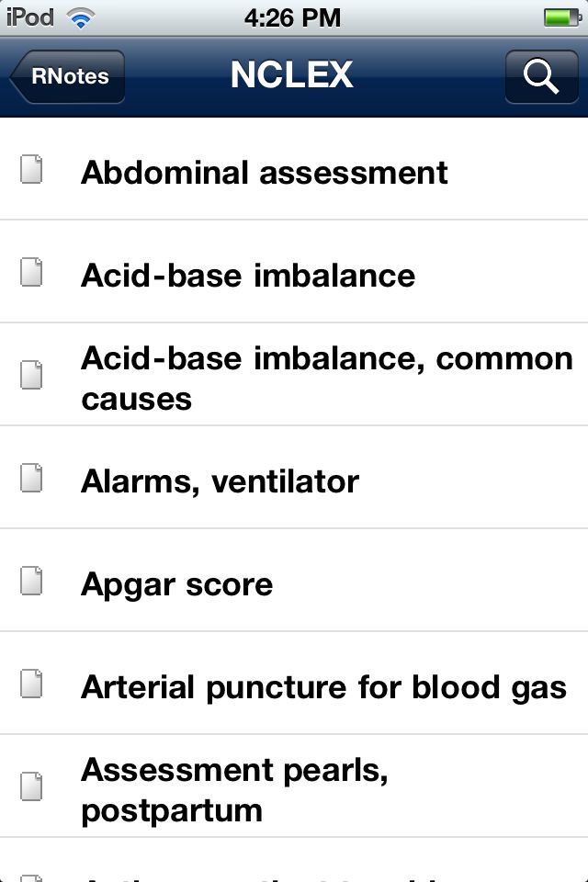
Task: Tap the NCLEX title in header
Action: [292, 74]
